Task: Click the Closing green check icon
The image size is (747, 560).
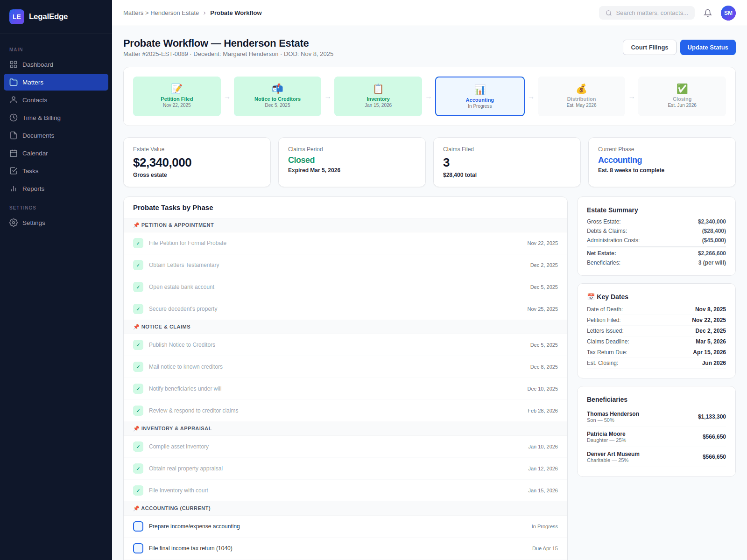Action: click(682, 89)
